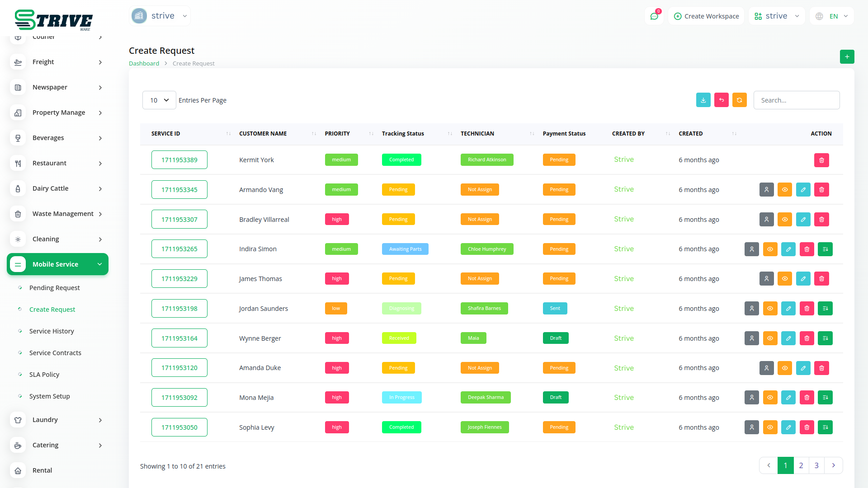
Task: Open service ID 1711953164 link
Action: [179, 338]
